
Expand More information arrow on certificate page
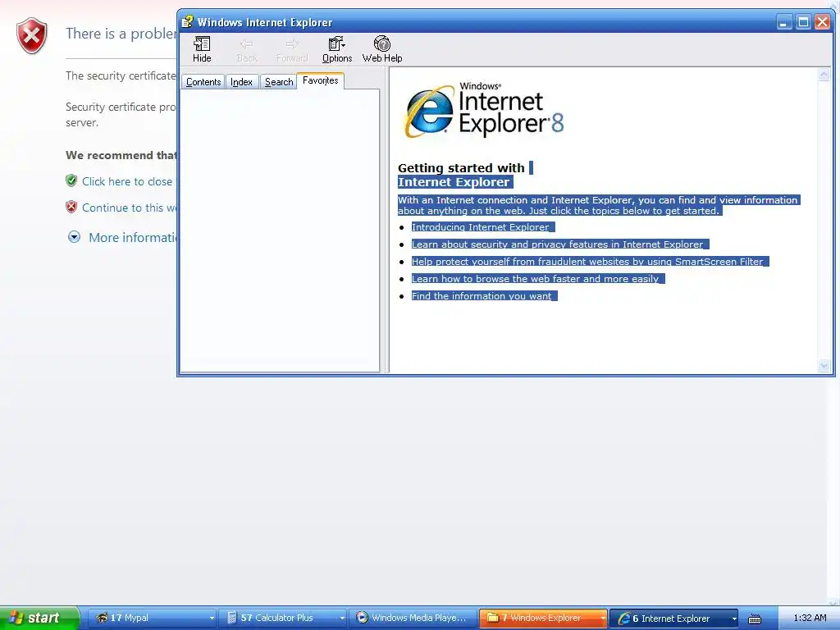[74, 237]
